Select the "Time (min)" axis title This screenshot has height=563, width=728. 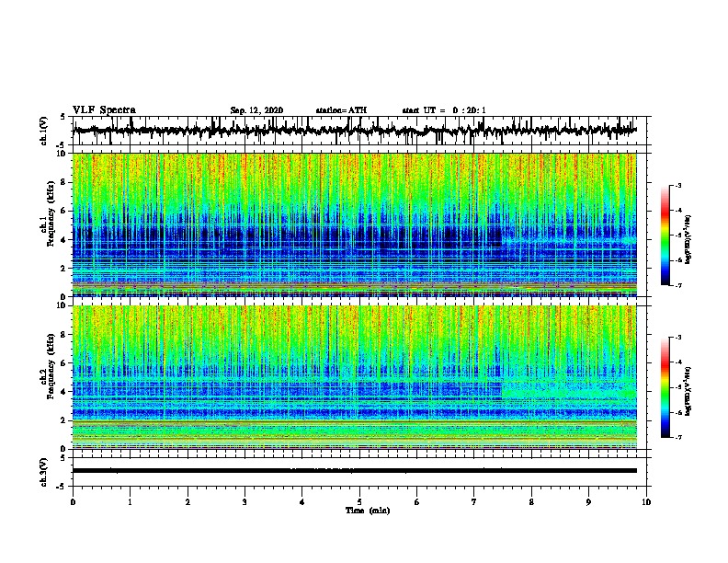[368, 511]
